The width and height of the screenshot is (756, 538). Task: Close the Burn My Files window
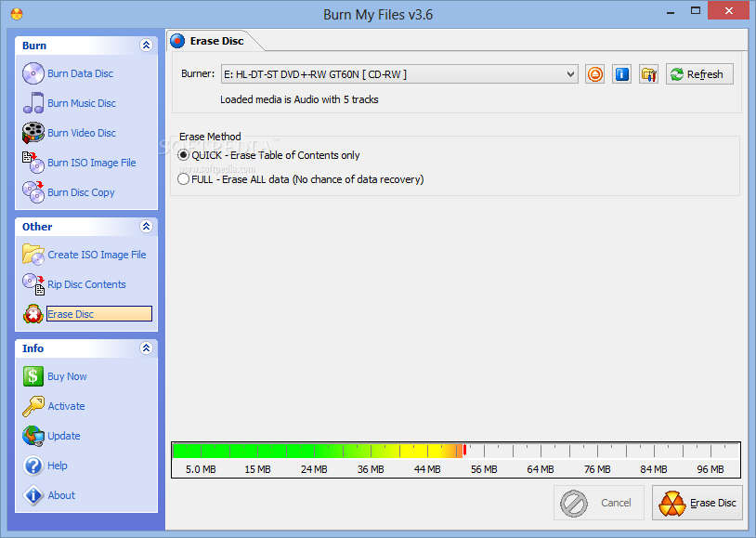[728, 10]
